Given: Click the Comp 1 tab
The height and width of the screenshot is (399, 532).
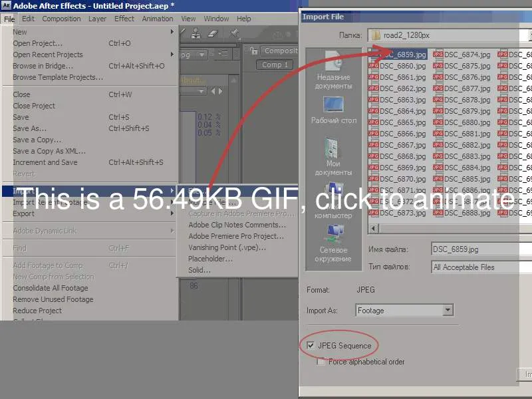Looking at the screenshot, I should point(275,65).
